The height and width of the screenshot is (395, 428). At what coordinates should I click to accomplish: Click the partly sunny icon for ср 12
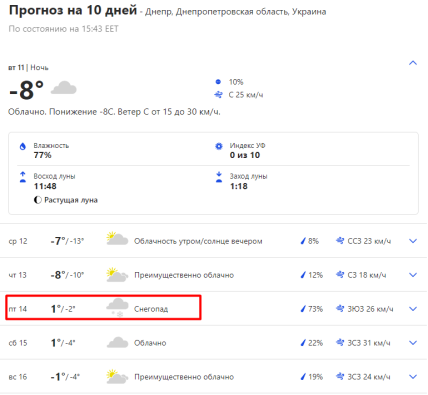[117, 239]
